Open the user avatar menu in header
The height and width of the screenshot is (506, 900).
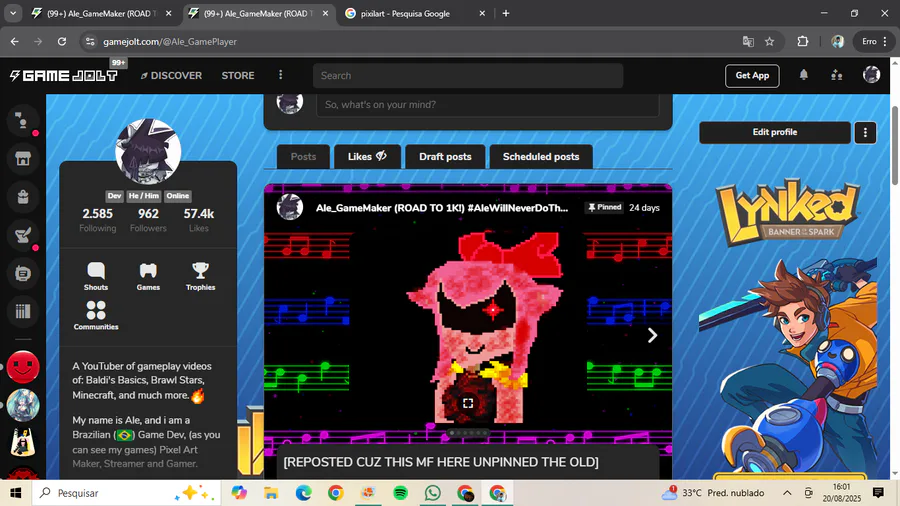[871, 75]
